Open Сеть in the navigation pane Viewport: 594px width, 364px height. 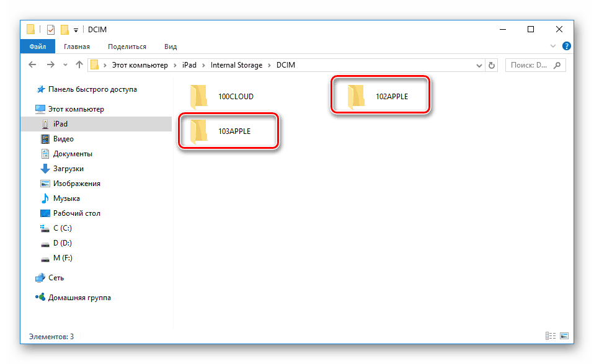(x=50, y=278)
